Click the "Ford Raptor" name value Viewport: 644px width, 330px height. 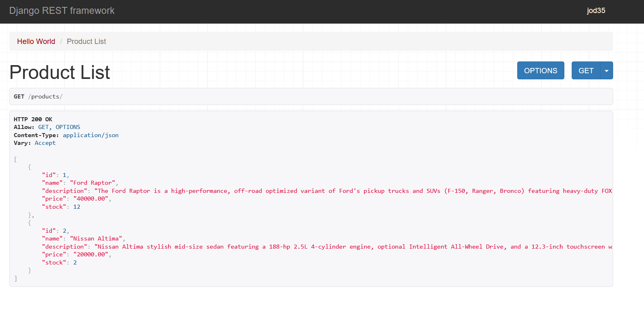(93, 183)
